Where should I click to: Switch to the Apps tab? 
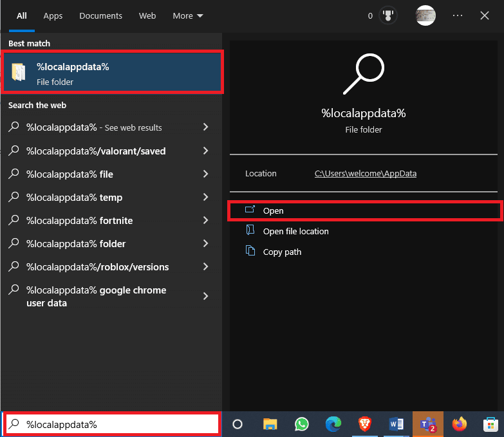53,16
